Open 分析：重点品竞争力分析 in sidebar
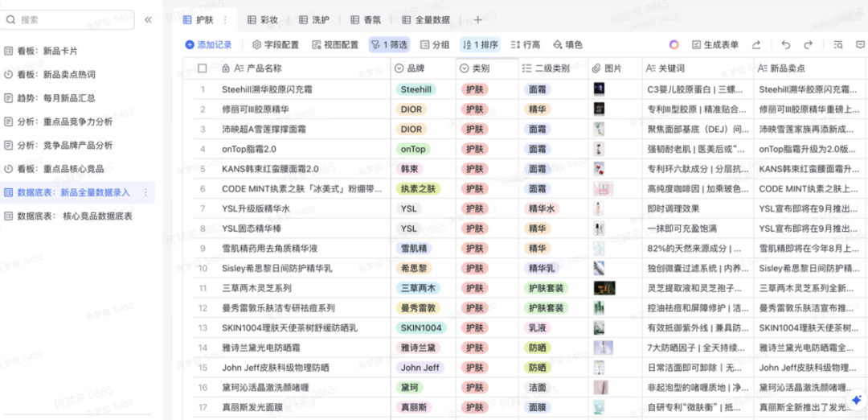 tap(77, 122)
